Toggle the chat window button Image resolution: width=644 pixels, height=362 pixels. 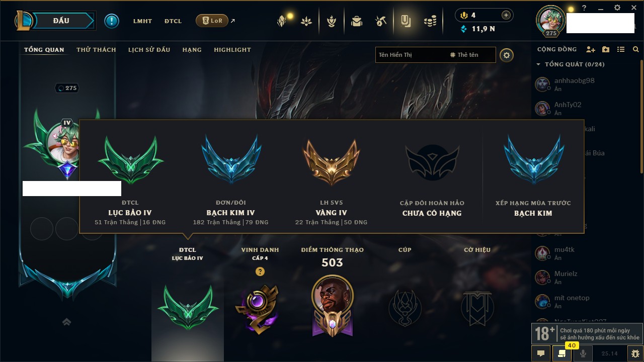(541, 353)
